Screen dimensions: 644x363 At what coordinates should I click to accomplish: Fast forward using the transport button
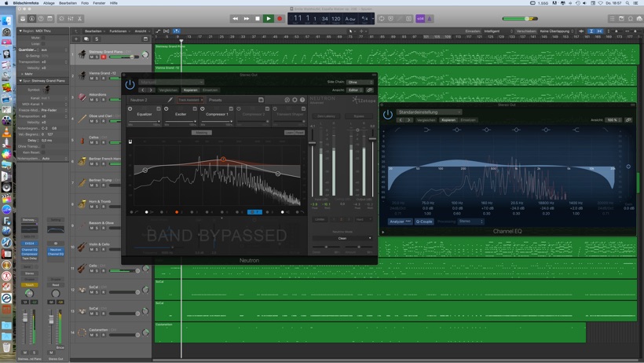pyautogui.click(x=247, y=19)
